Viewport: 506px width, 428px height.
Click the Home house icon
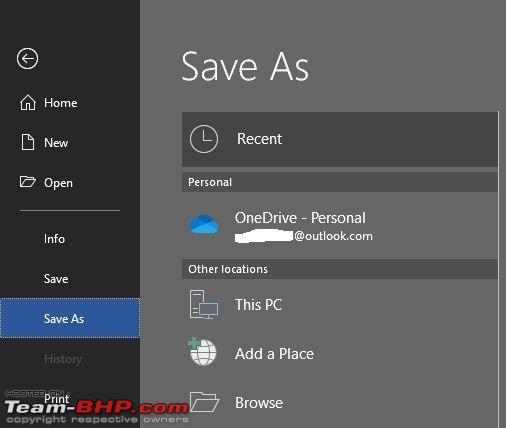point(28,102)
